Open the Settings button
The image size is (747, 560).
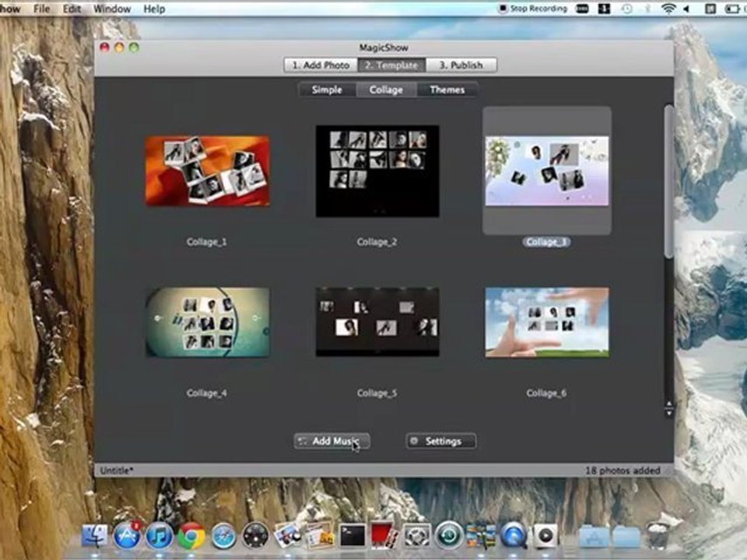click(440, 441)
